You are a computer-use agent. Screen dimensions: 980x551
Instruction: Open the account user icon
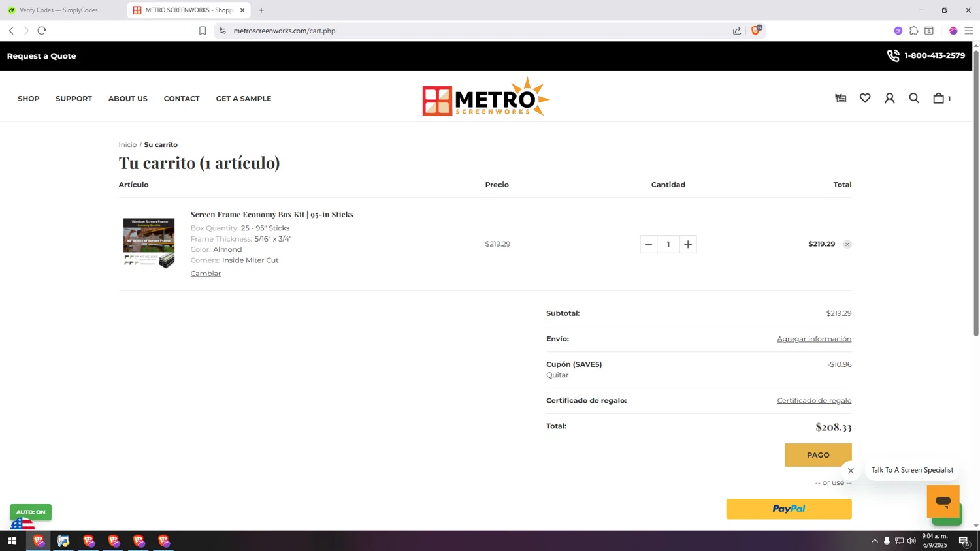[889, 98]
